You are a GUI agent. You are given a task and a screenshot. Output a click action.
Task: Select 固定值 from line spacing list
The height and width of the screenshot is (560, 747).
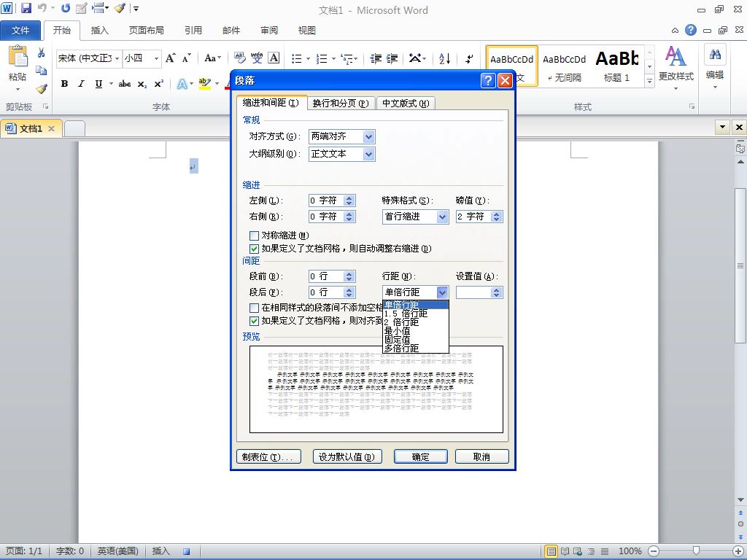tap(415, 339)
